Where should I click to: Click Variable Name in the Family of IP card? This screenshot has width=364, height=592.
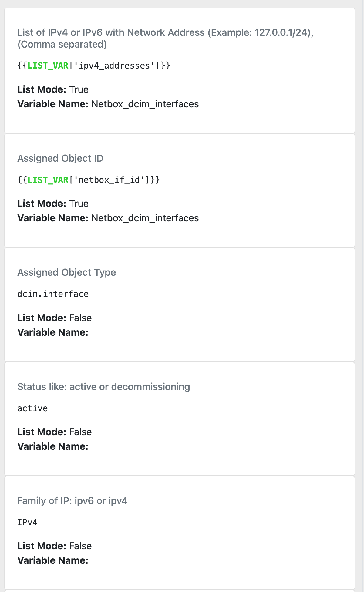pyautogui.click(x=53, y=560)
